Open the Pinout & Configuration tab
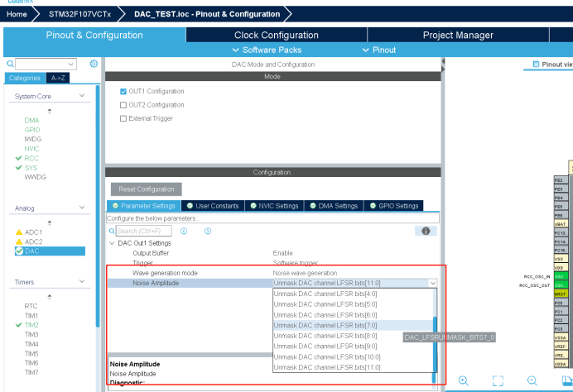573x392 pixels. (94, 35)
